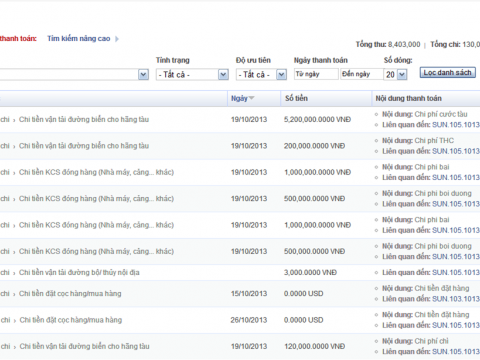Image resolution: width=480 pixels, height=360 pixels.
Task: Click the Nội dung thanh toán column header
Action: tap(408, 98)
